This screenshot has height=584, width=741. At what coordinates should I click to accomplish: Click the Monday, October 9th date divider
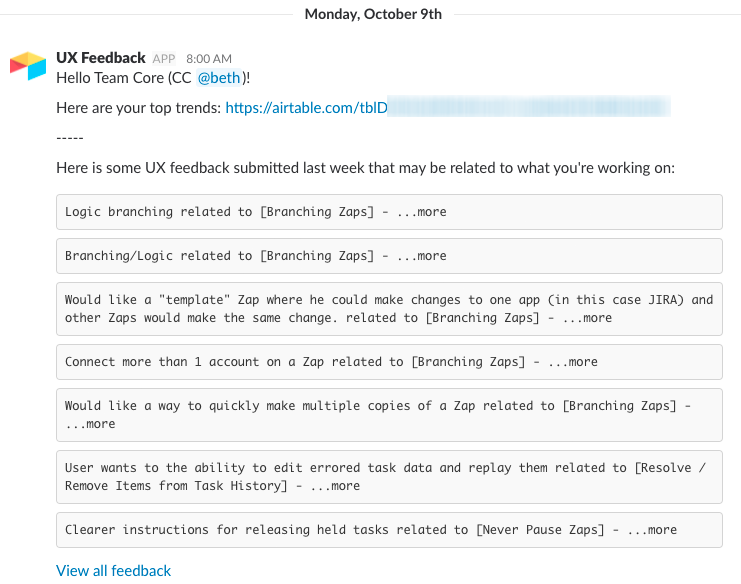click(x=373, y=14)
